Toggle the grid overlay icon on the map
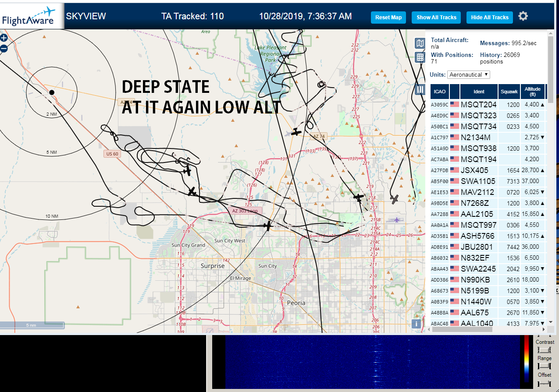The width and height of the screenshot is (559, 392). click(420, 57)
